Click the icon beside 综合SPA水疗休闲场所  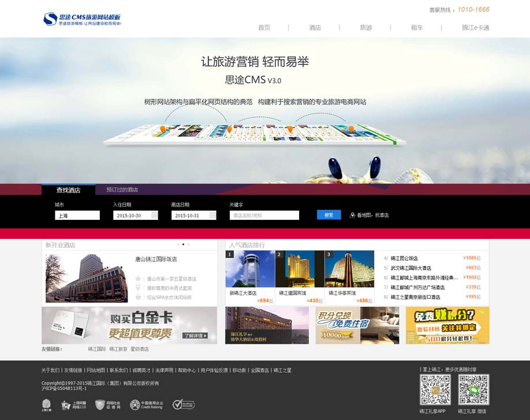(138, 297)
